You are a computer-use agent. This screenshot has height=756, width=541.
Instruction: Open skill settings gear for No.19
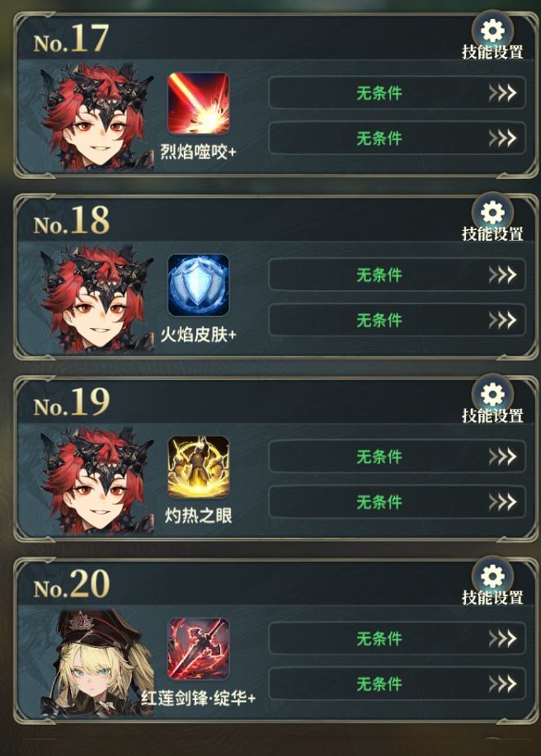click(x=492, y=395)
